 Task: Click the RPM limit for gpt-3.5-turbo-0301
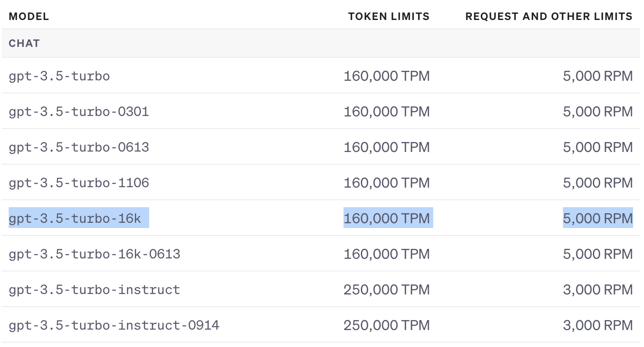598,112
